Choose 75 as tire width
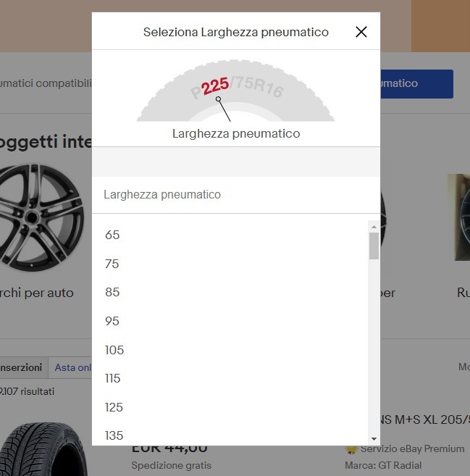 click(230, 264)
